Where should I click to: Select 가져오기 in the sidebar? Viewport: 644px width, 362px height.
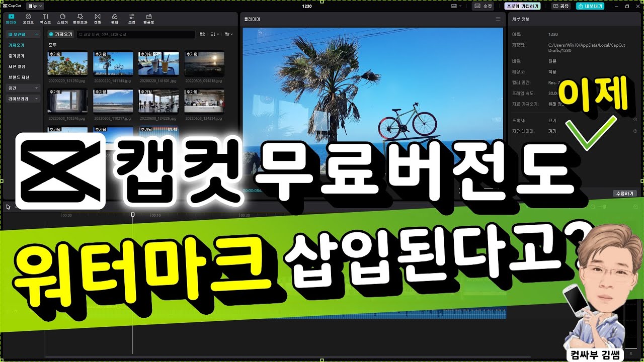(17, 45)
